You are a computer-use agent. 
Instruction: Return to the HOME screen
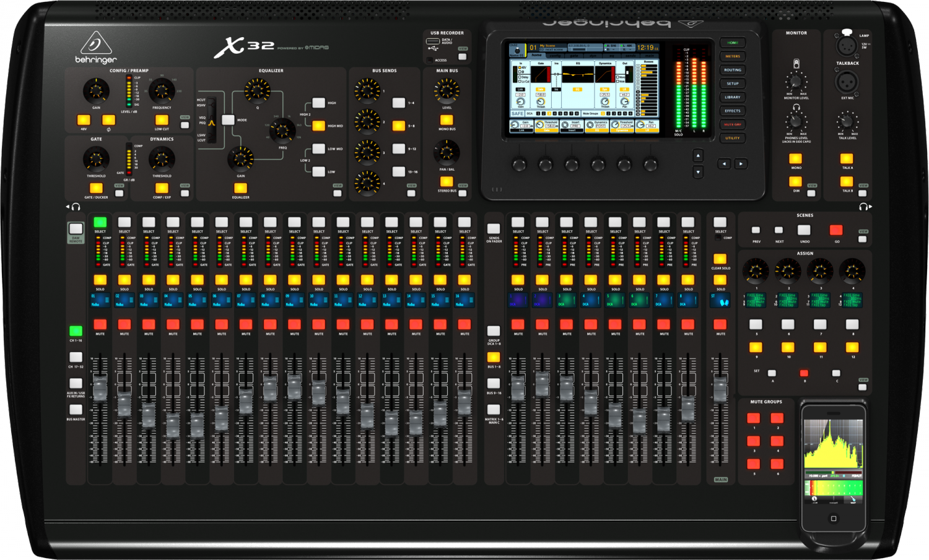pyautogui.click(x=732, y=42)
